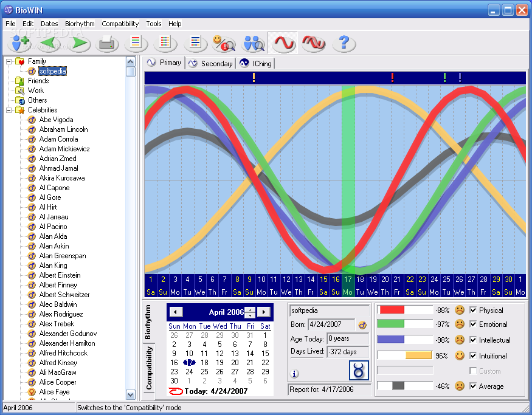Switch to the Primary tab
This screenshot has width=532, height=415.
164,63
